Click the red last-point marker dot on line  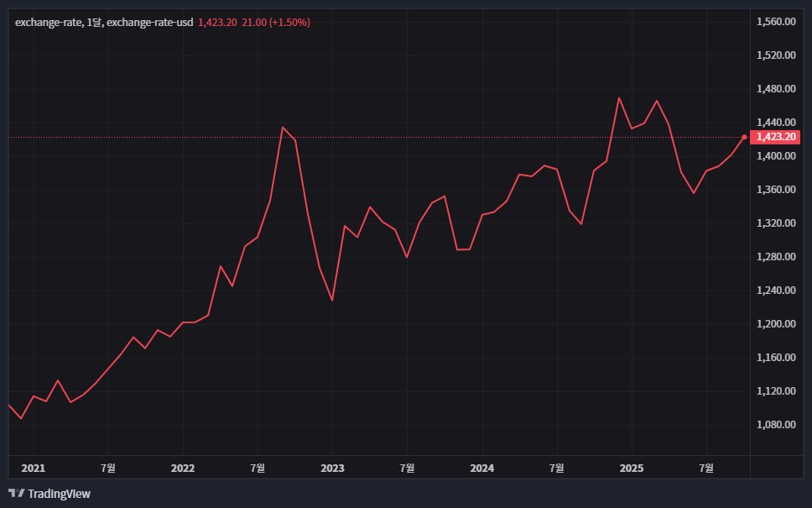[744, 137]
